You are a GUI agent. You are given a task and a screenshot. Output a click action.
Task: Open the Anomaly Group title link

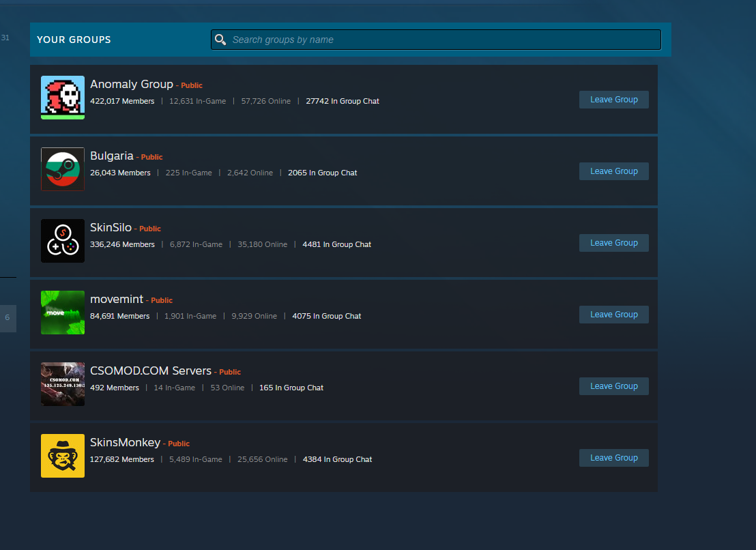pos(132,85)
